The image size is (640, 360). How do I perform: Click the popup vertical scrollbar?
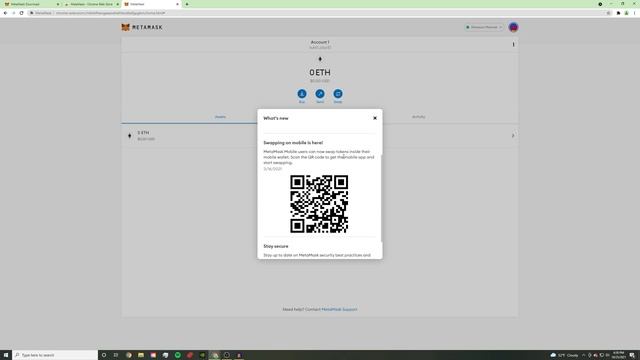tap(382, 198)
